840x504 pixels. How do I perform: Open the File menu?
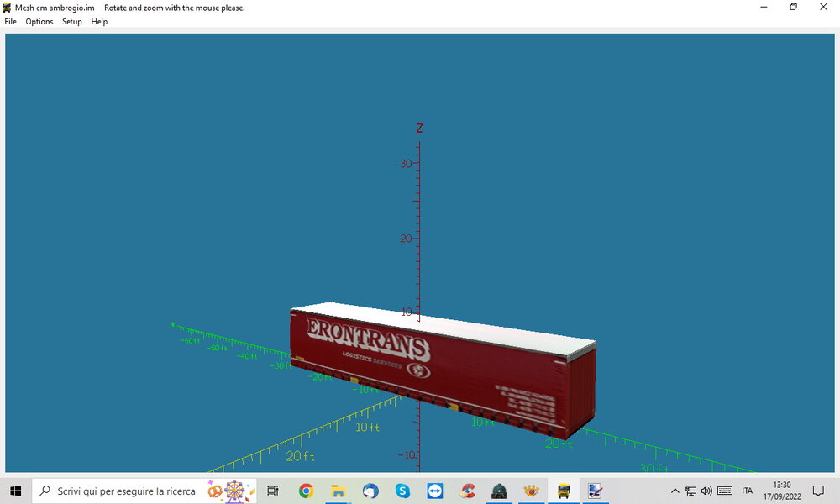10,22
